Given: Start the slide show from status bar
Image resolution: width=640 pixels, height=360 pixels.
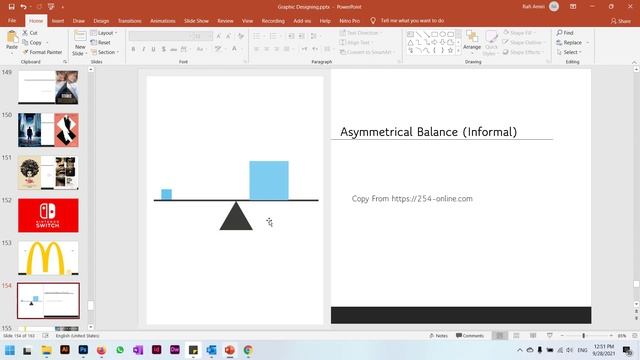Looking at the screenshot, I should coord(550,336).
